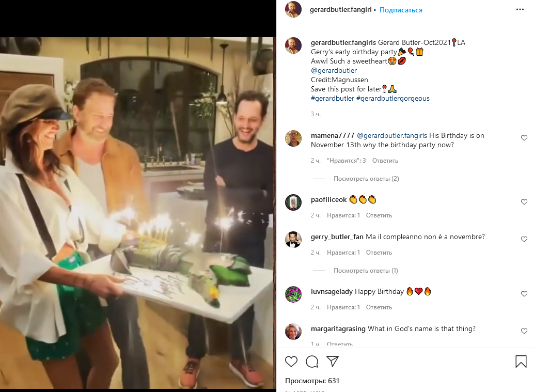
Task: Save post with the bookmark icon
Action: tap(521, 362)
